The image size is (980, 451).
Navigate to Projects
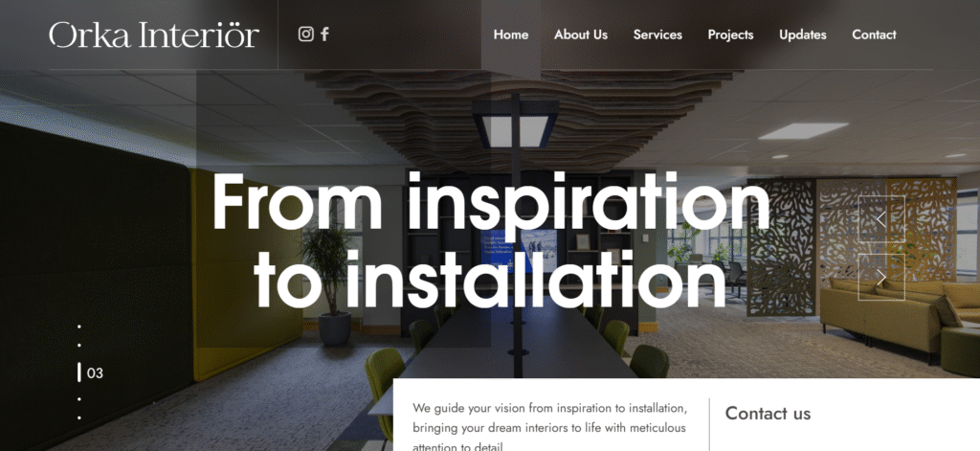pos(730,35)
